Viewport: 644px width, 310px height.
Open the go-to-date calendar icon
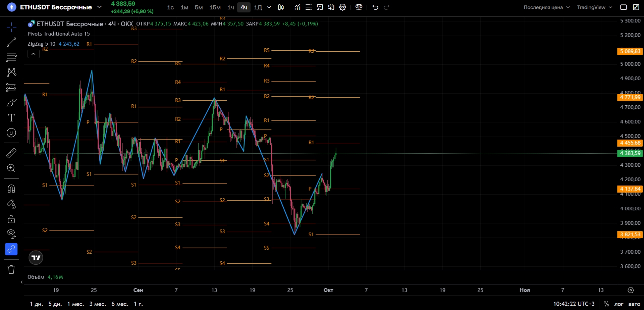[x=331, y=7]
